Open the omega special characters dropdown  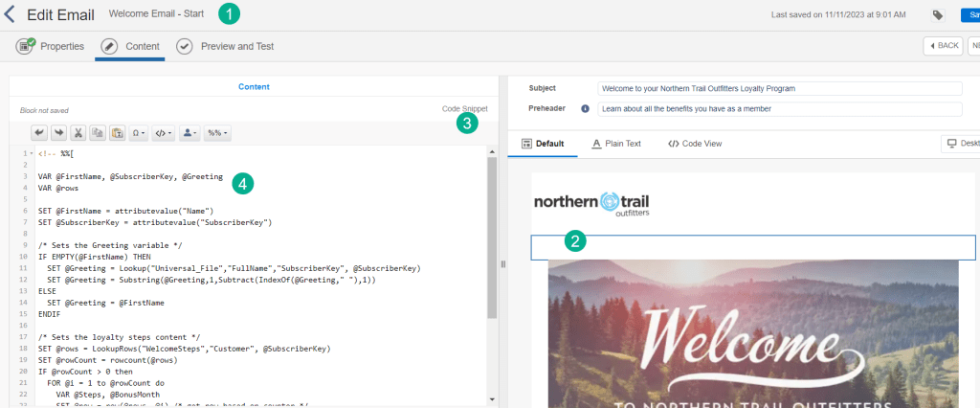[138, 133]
